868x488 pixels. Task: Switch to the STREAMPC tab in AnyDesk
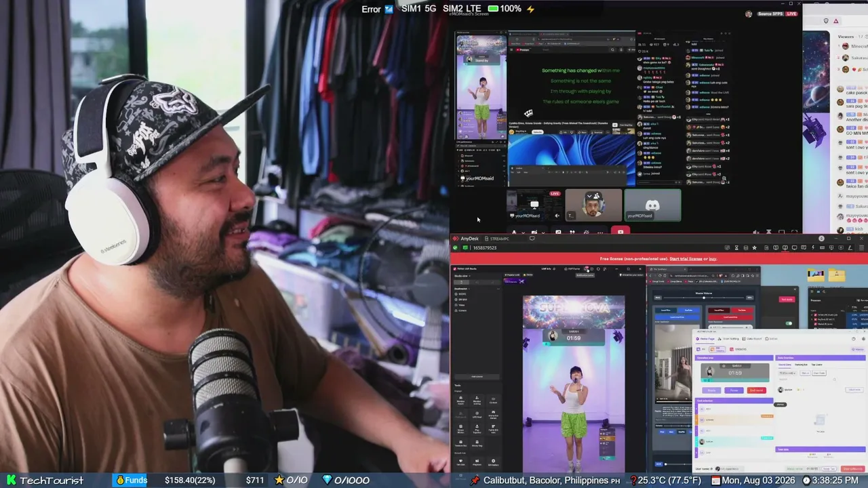click(496, 239)
